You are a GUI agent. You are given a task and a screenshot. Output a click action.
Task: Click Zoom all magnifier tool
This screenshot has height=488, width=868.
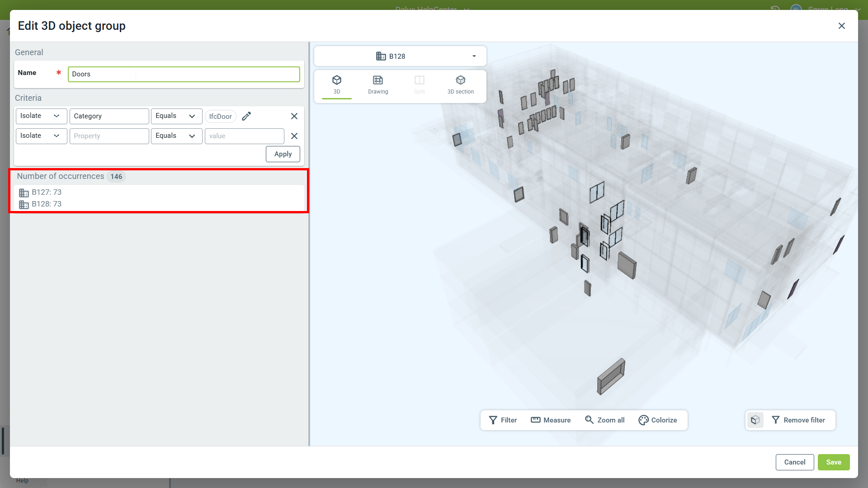tap(604, 420)
